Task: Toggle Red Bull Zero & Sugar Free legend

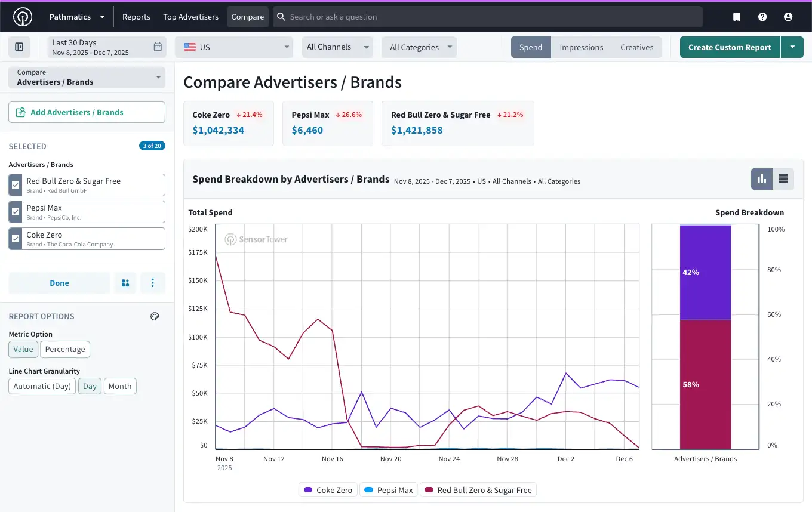Action: coord(478,490)
